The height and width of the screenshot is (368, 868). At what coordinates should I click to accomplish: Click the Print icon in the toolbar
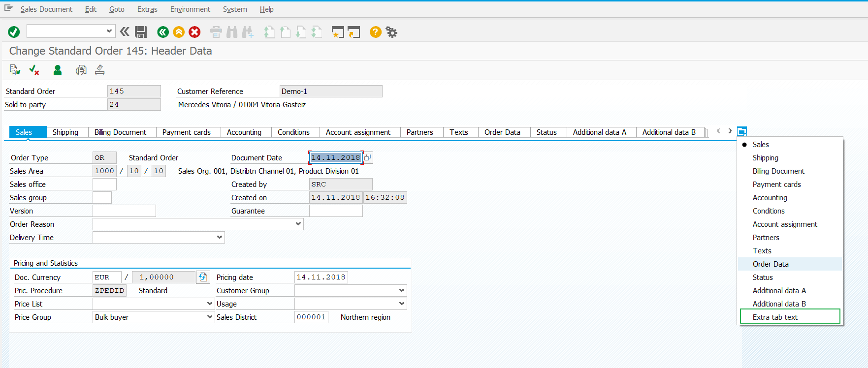coord(216,32)
